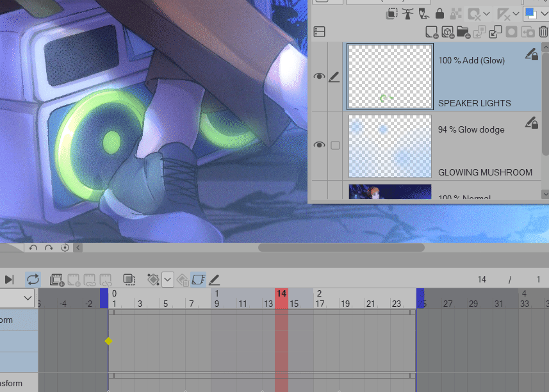
Task: Click the Delete Keyframe icon
Action: pos(183,280)
